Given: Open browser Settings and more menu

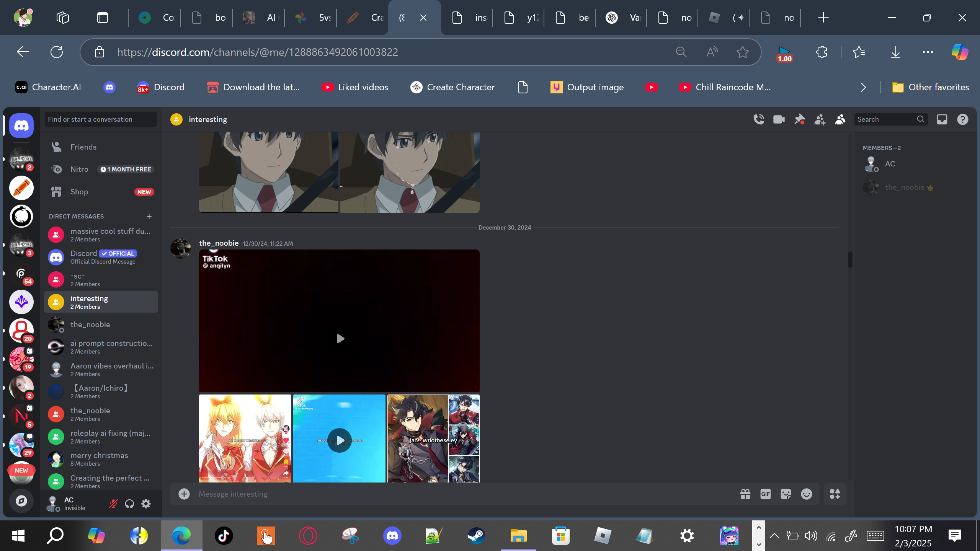Looking at the screenshot, I should click(928, 52).
